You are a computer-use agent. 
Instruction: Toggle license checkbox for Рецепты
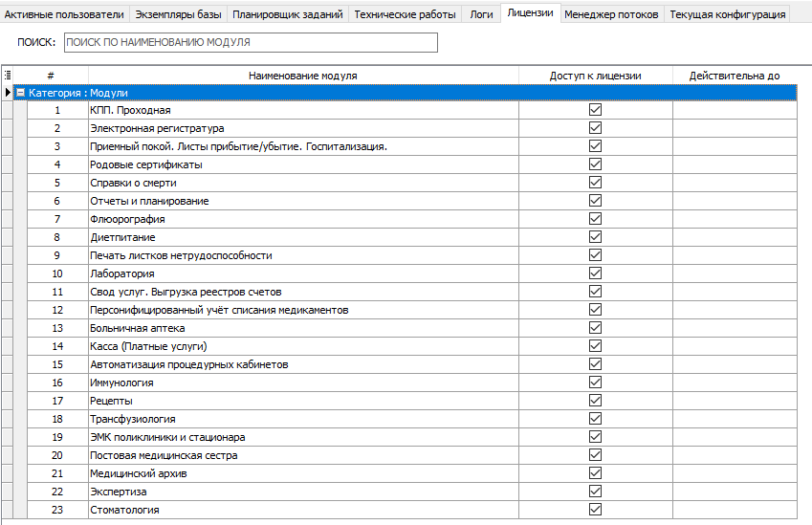tap(596, 401)
